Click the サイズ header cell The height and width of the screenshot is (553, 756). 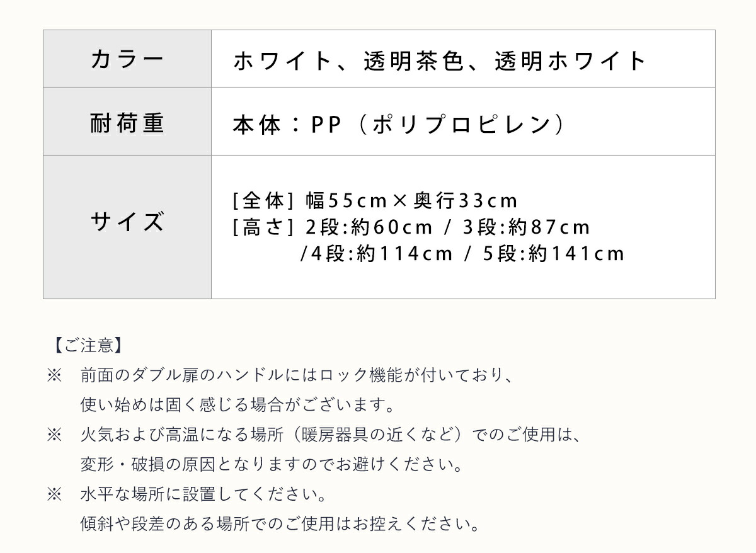click(127, 222)
